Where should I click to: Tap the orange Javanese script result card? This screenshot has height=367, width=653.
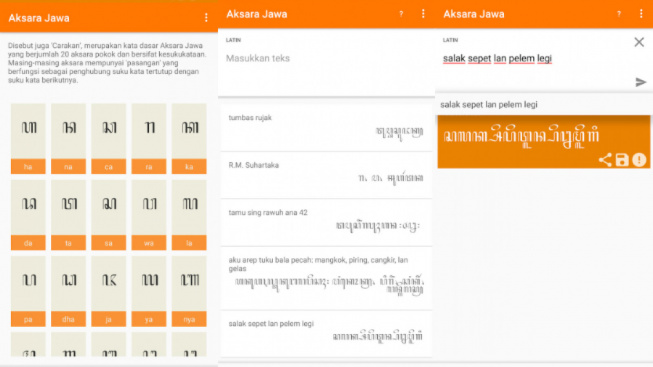(x=543, y=142)
